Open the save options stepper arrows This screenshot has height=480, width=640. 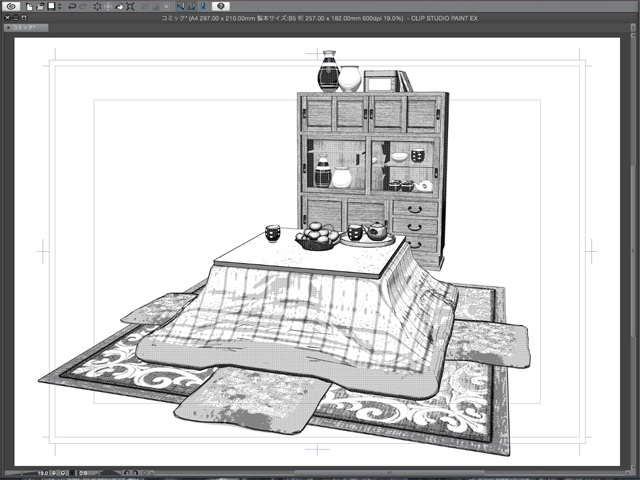[60, 7]
